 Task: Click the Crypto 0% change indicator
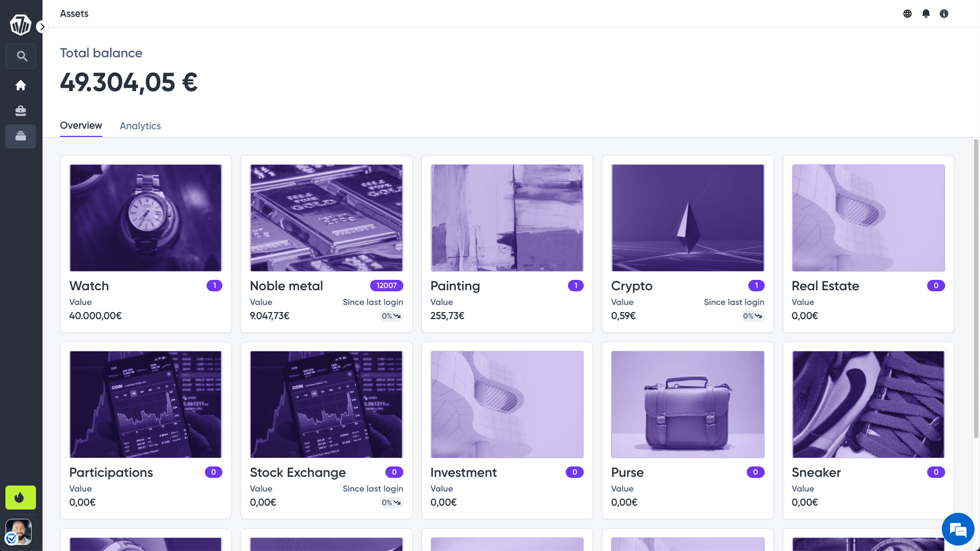pos(753,316)
